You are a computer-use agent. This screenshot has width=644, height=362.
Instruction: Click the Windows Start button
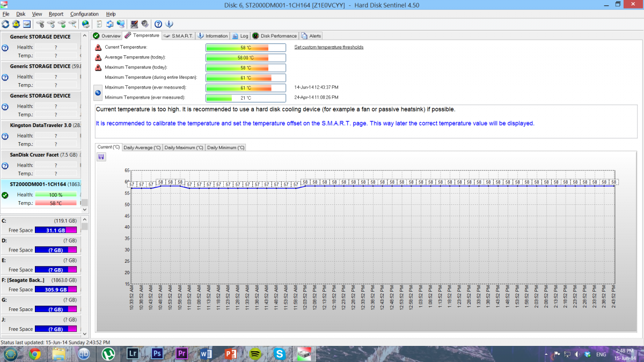10,354
